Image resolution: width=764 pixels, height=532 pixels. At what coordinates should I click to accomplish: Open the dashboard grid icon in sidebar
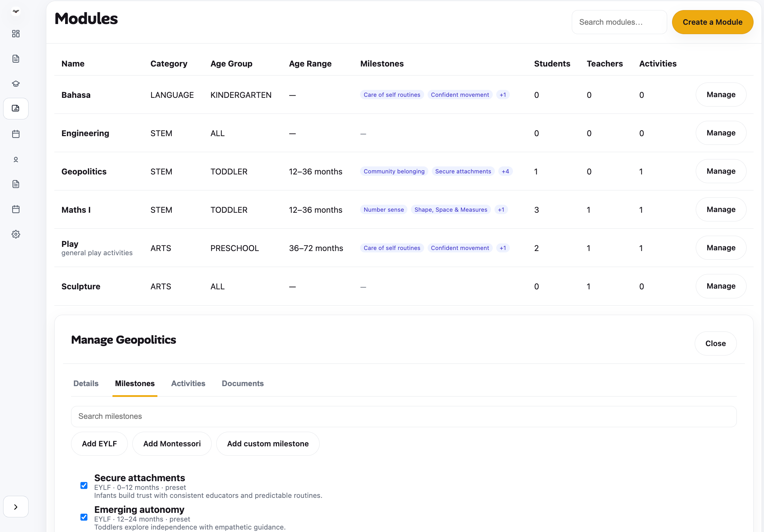(x=15, y=34)
